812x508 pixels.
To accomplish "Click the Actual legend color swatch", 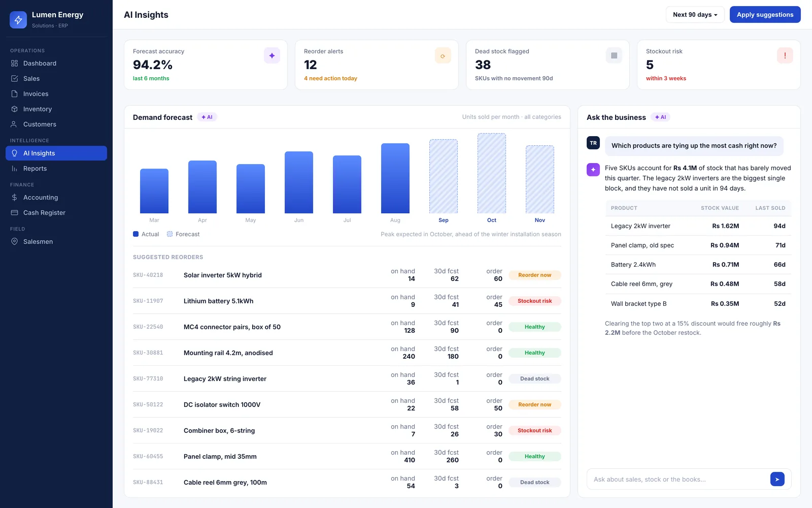I will [x=136, y=234].
